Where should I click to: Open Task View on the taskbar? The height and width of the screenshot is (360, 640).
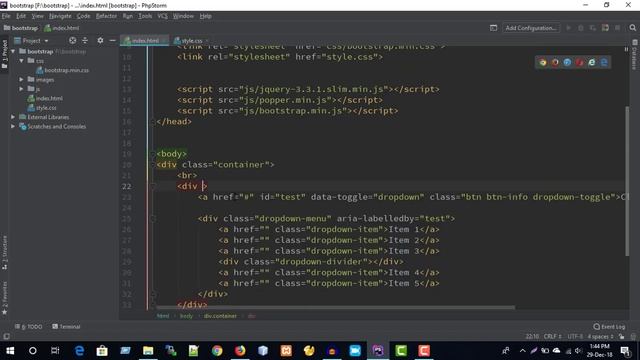click(55, 351)
